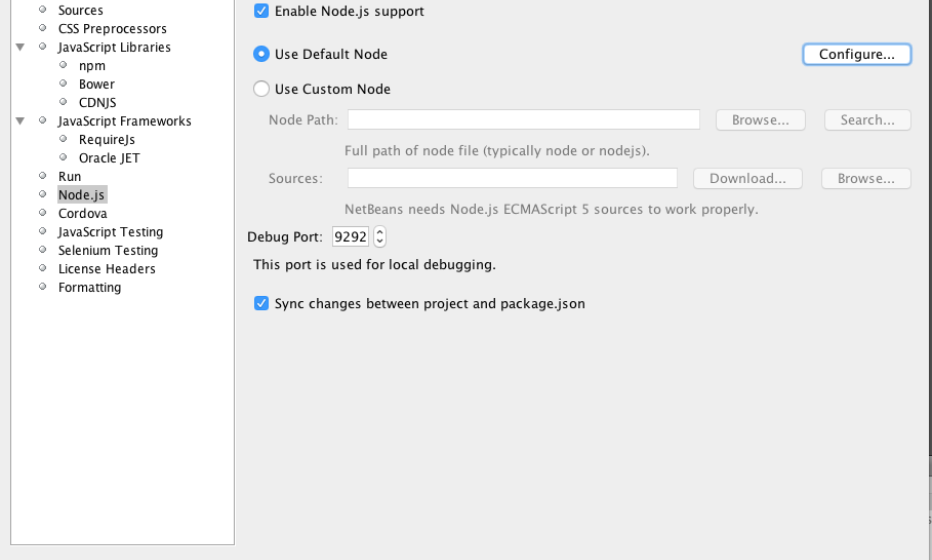This screenshot has height=560, width=932.
Task: Select the npm category
Action: coord(92,66)
